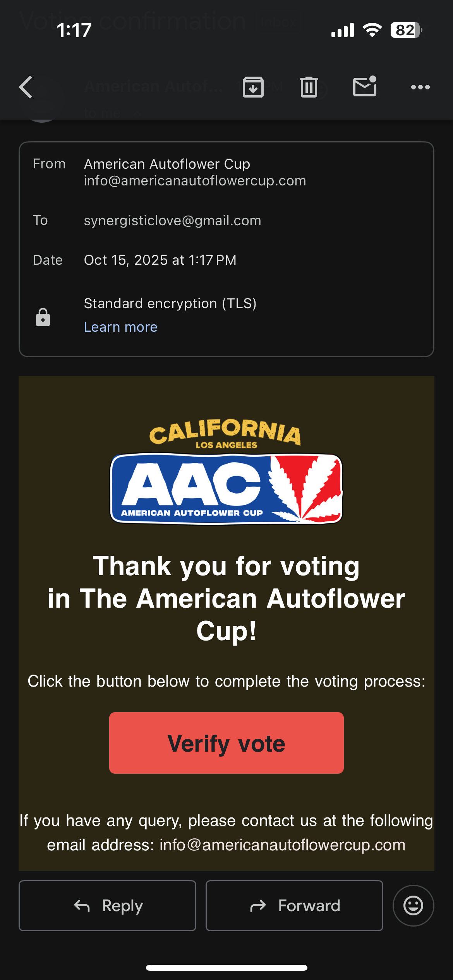Tap the battery indicator in the status bar

coord(405,30)
